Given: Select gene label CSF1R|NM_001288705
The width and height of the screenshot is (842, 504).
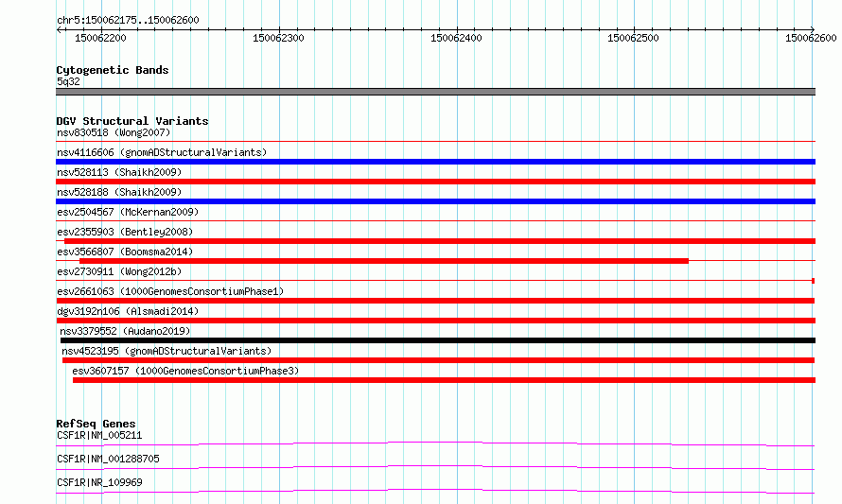Looking at the screenshot, I should [108, 459].
